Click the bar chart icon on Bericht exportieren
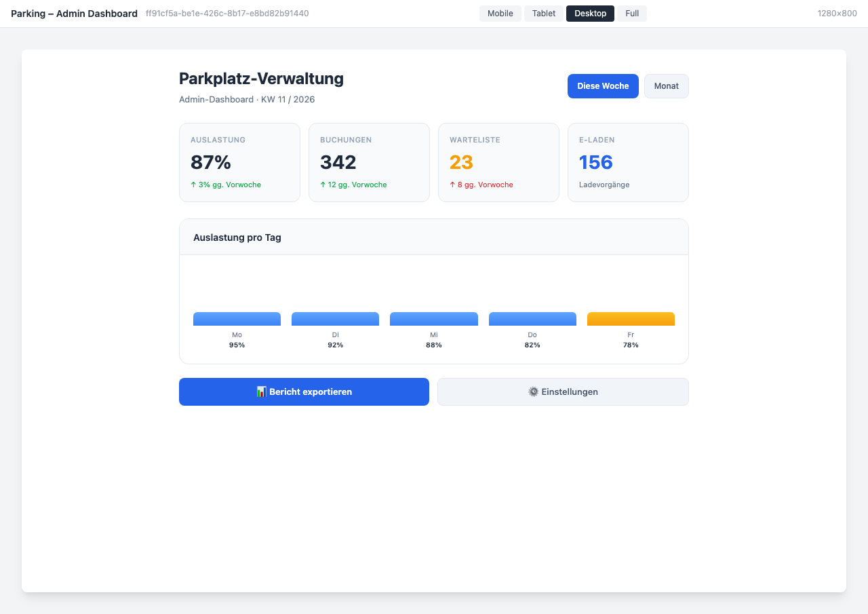The height and width of the screenshot is (614, 868). (262, 391)
